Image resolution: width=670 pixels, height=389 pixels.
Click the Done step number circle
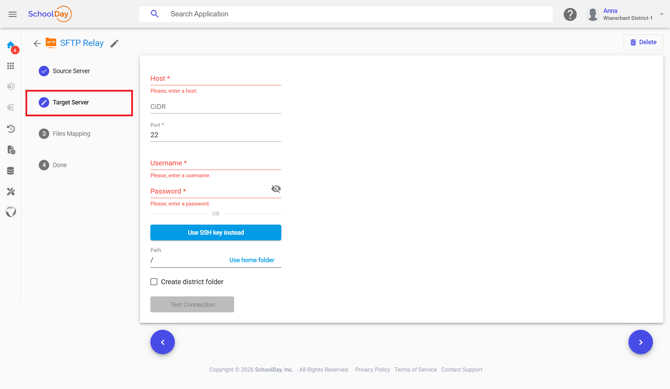pyautogui.click(x=44, y=165)
